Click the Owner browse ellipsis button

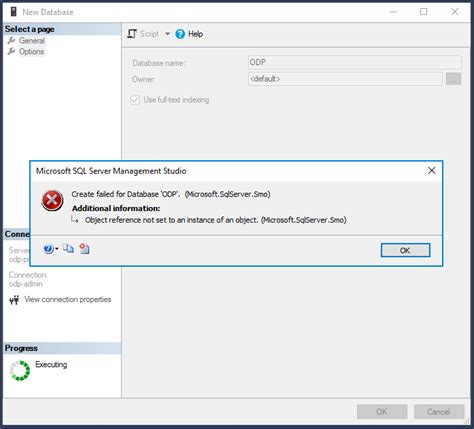(453, 79)
